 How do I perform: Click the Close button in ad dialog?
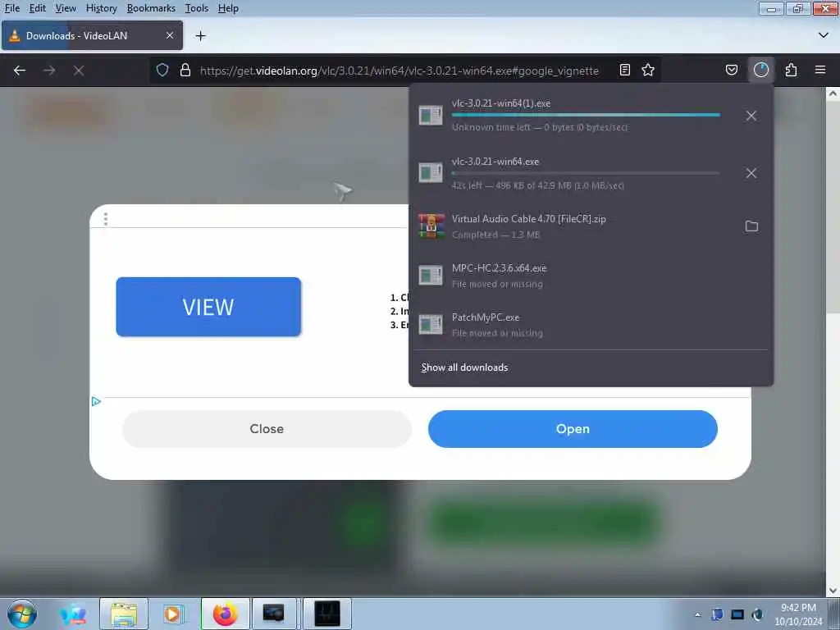coord(267,428)
